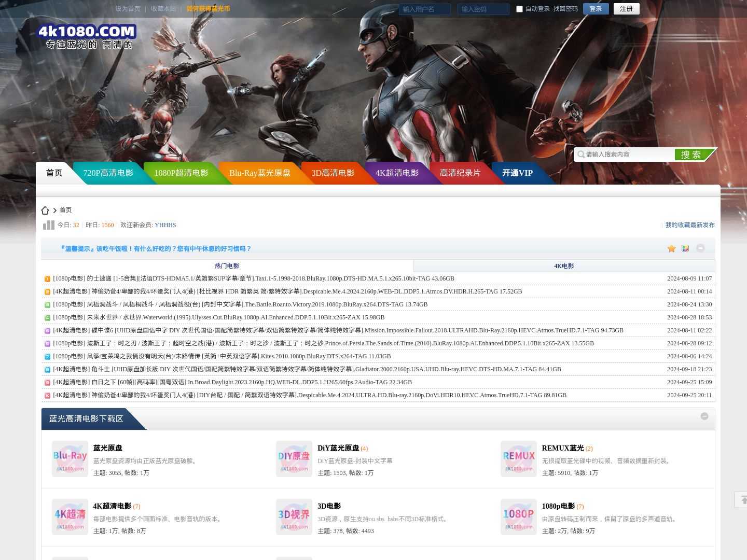This screenshot has height=560, width=747.
Task: Click the 注册 button
Action: 626,9
